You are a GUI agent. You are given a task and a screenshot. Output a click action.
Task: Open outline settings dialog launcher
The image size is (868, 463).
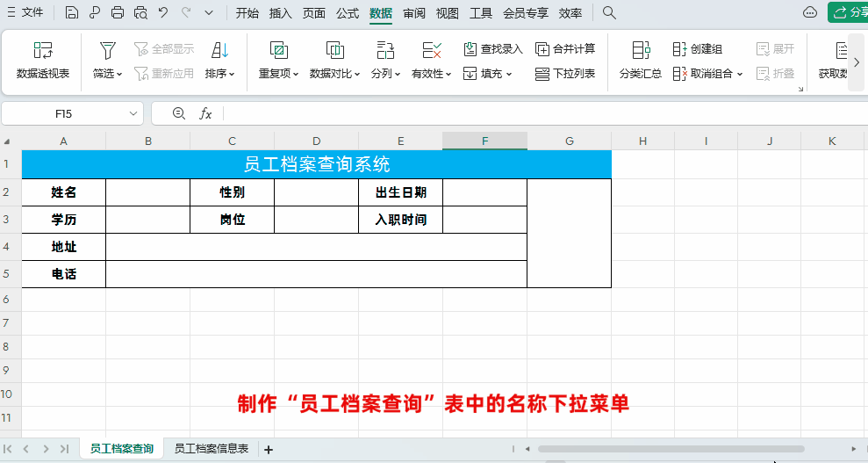(800, 89)
